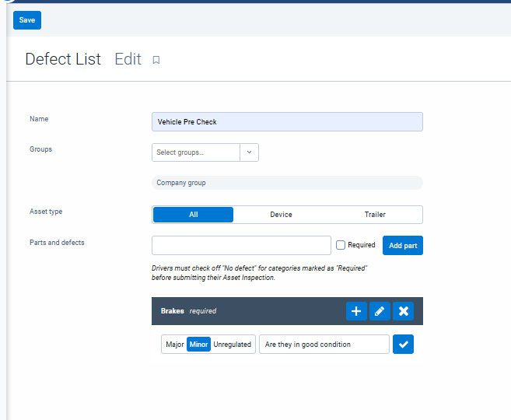Screen dimensions: 511x420
Task: Expand the Groups chevron arrow
Action: click(x=249, y=152)
